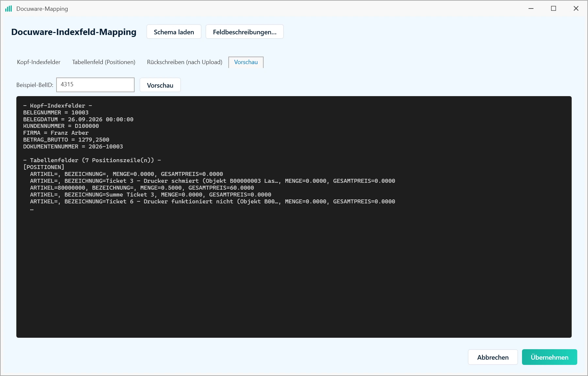The image size is (588, 376).
Task: Cancel with the Abbrechen button
Action: click(493, 357)
